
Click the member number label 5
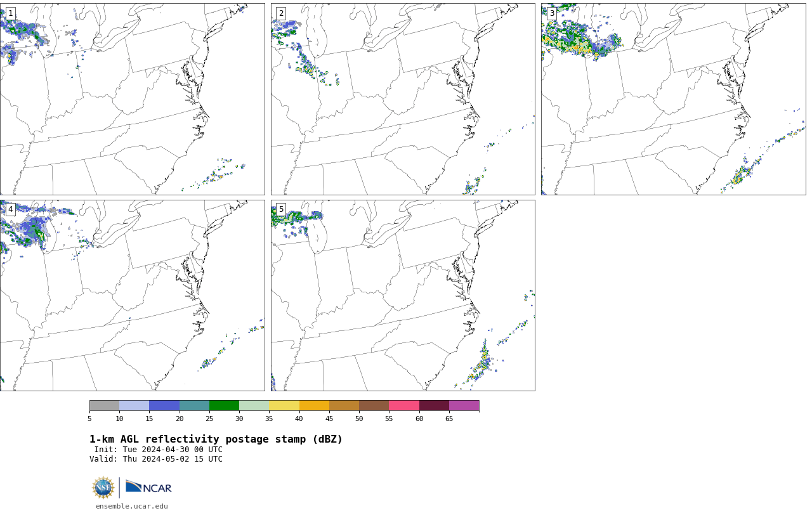pos(281,209)
